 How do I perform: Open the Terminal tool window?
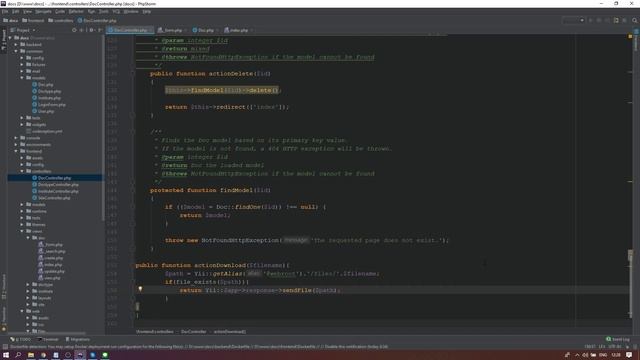[x=48, y=339]
